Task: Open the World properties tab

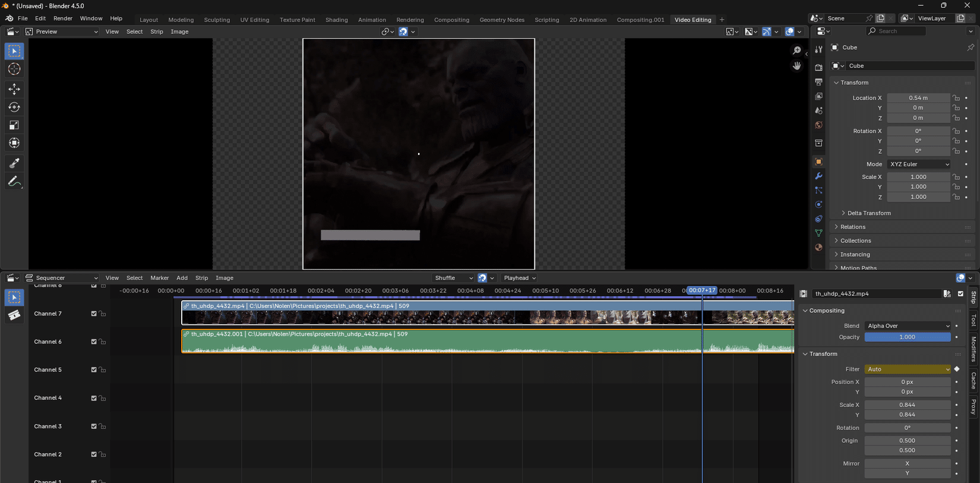Action: [x=818, y=125]
